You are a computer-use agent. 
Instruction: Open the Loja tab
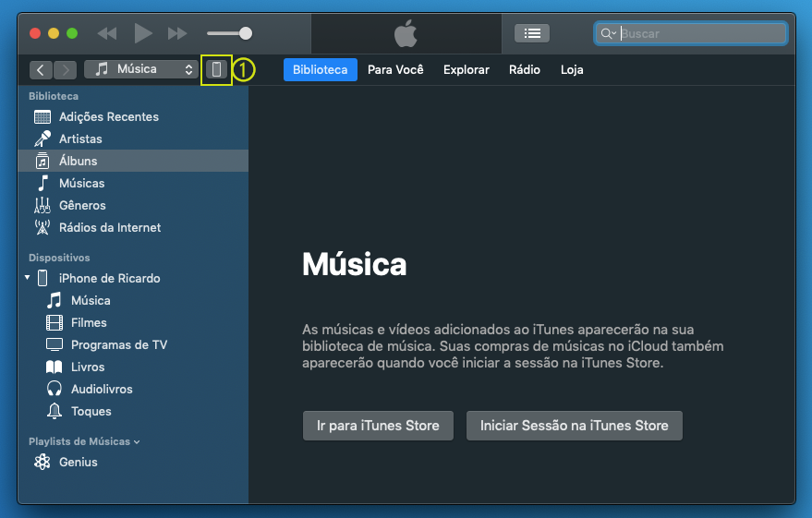click(x=572, y=70)
